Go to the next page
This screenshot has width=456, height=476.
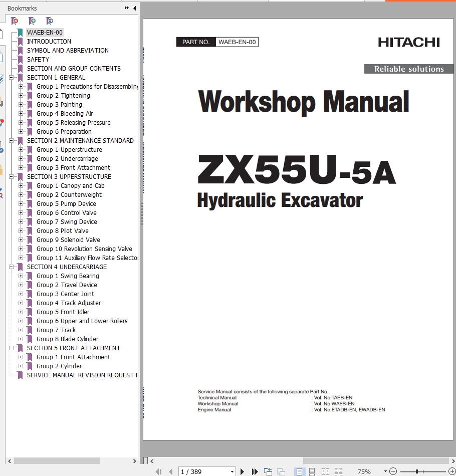point(242,471)
